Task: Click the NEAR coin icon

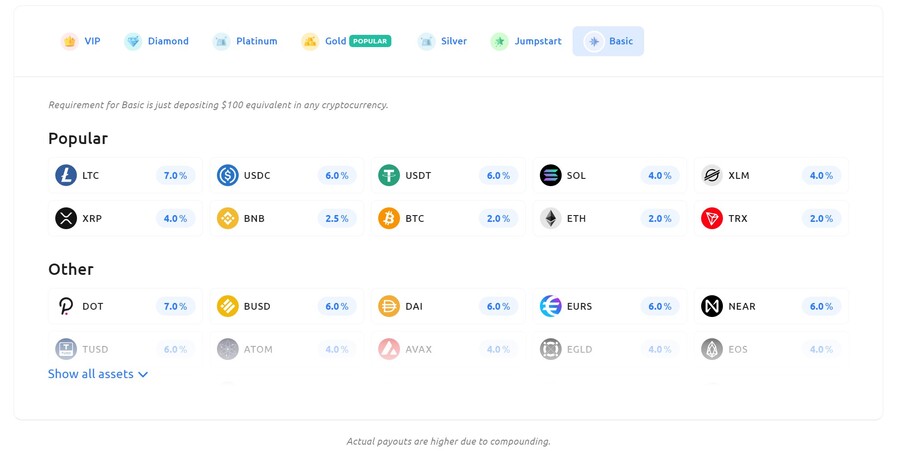Action: [712, 307]
